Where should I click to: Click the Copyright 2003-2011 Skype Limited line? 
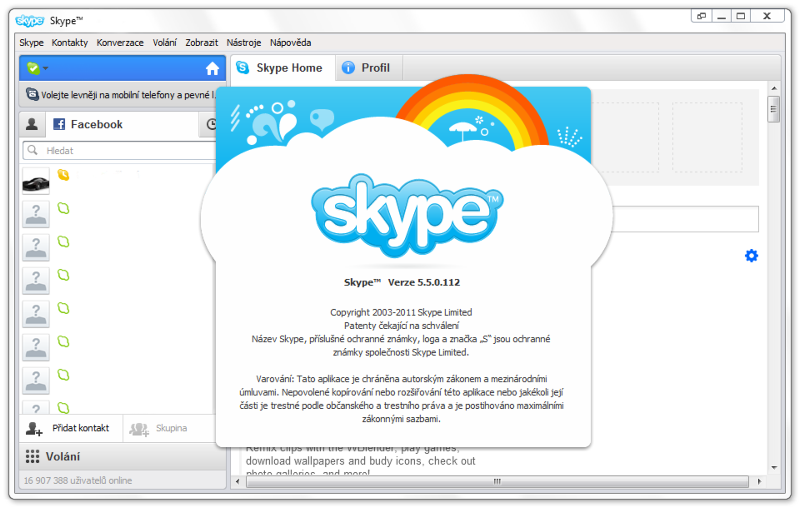pos(401,312)
